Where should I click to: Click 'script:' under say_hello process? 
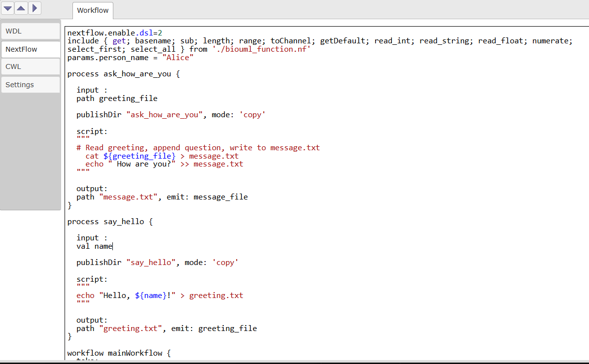92,280
